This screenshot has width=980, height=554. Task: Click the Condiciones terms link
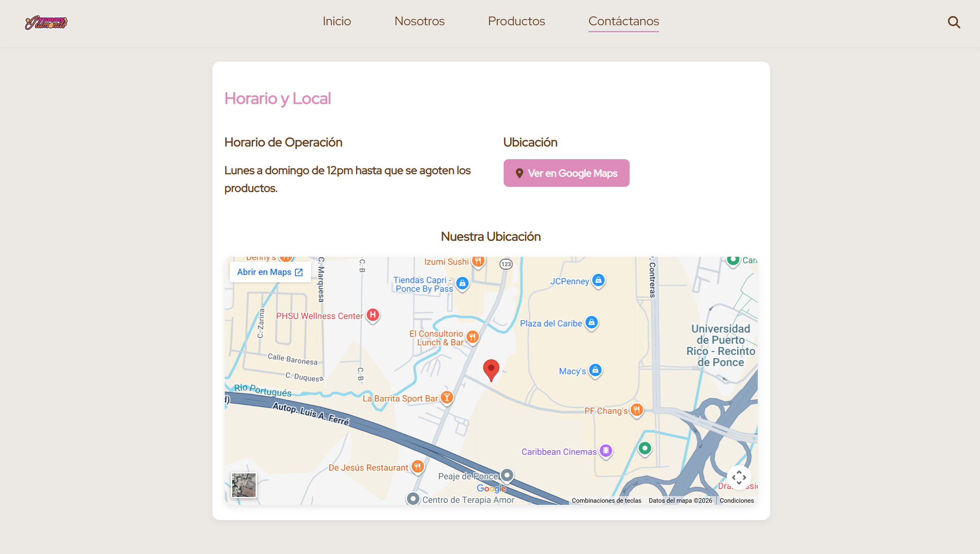[737, 501]
